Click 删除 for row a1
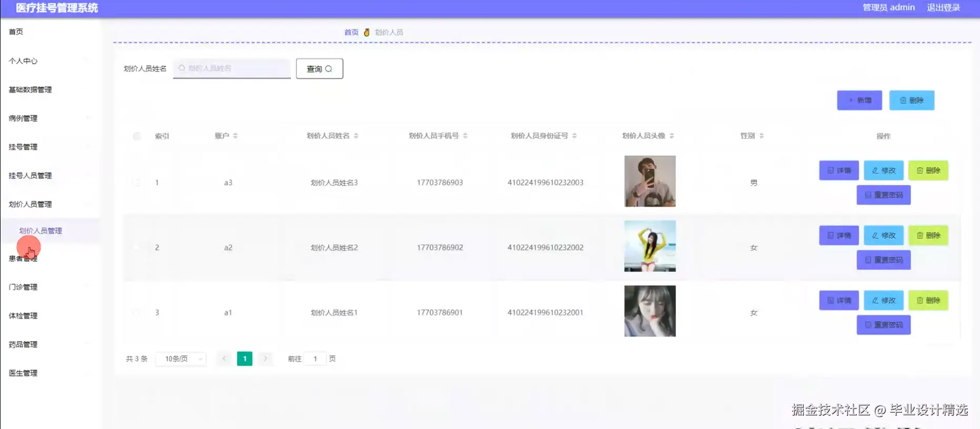 click(928, 301)
